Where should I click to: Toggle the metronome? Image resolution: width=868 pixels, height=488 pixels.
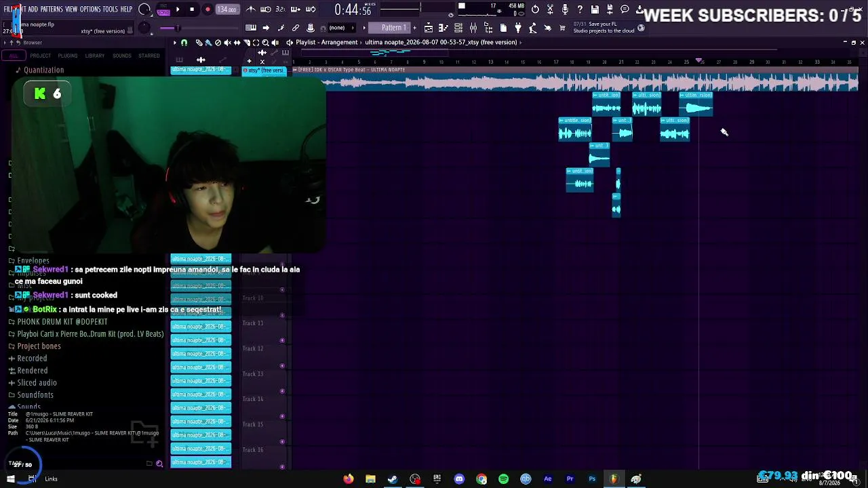[251, 9]
